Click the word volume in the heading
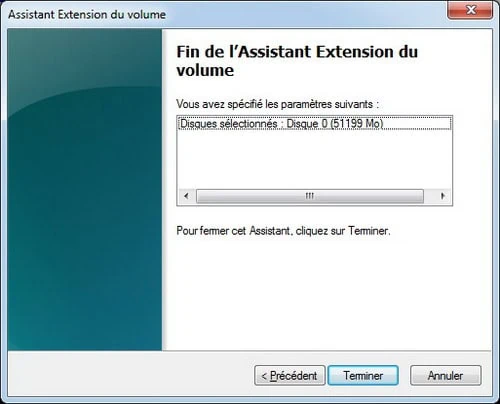Screen dimensions: 500x404 205,70
